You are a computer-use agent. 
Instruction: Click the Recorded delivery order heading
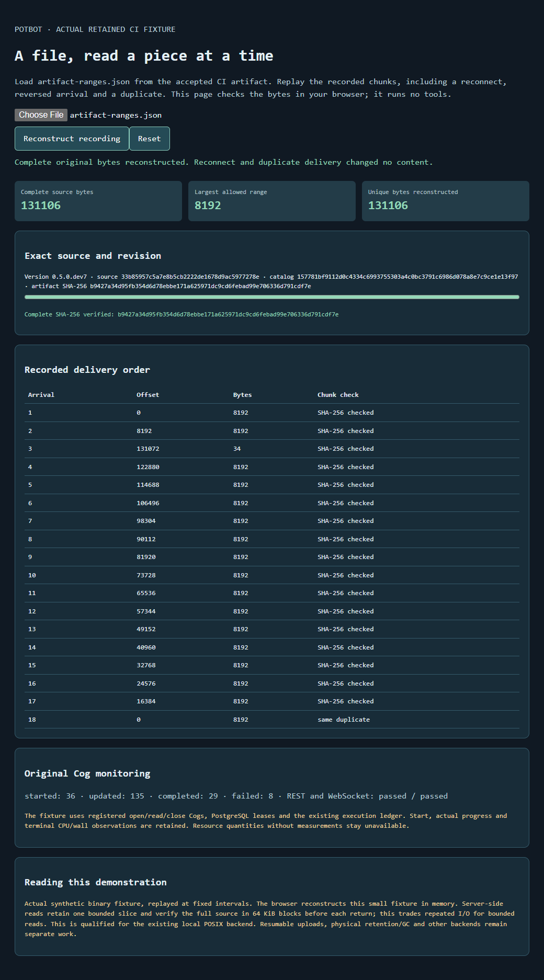click(87, 370)
